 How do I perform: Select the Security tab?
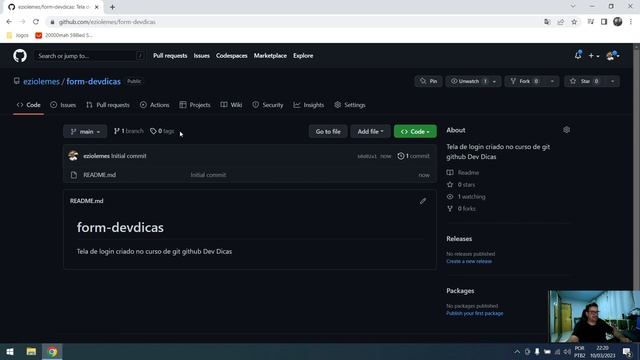tap(267, 105)
